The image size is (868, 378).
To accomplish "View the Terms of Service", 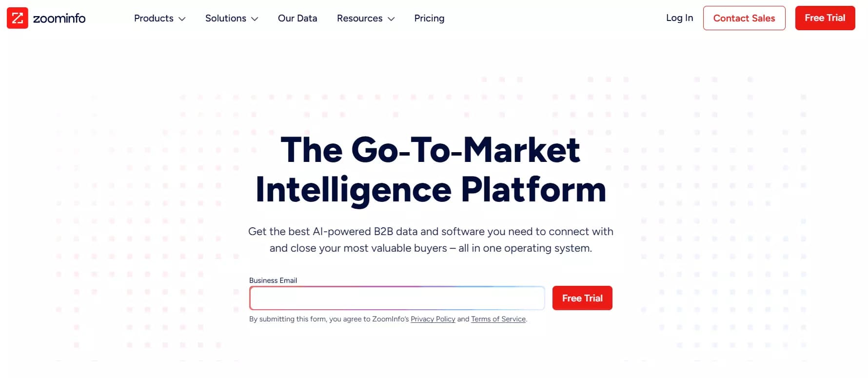I will (x=498, y=318).
